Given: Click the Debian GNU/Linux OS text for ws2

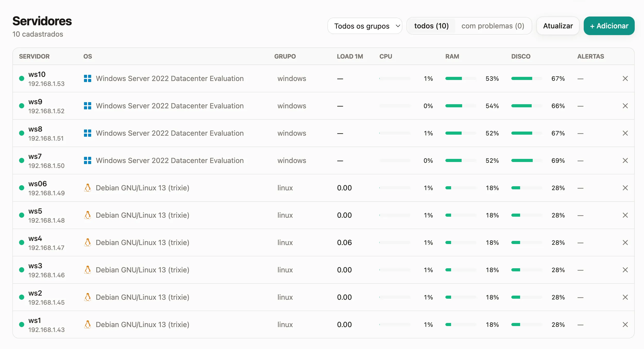Looking at the screenshot, I should coord(142,297).
